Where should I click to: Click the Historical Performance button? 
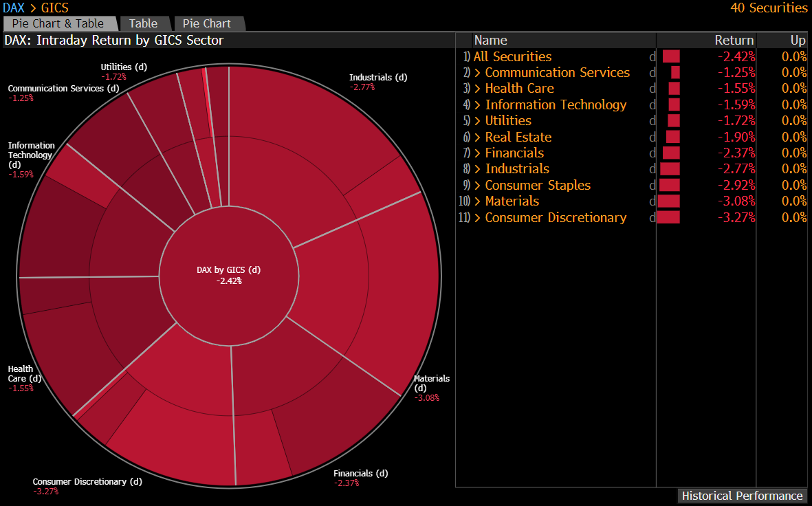742,496
